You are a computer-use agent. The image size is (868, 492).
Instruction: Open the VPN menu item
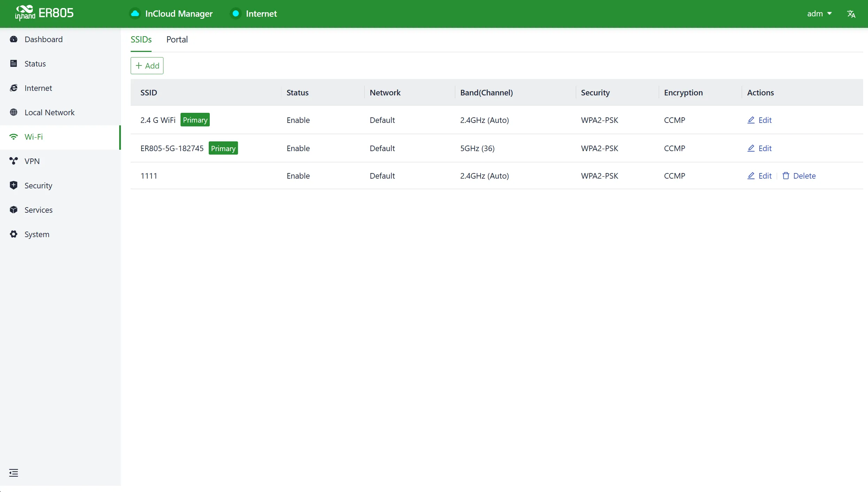(x=60, y=161)
